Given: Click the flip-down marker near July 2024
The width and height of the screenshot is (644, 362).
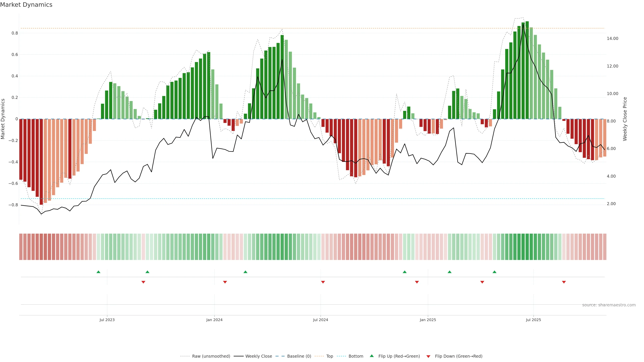Looking at the screenshot, I should 323,282.
